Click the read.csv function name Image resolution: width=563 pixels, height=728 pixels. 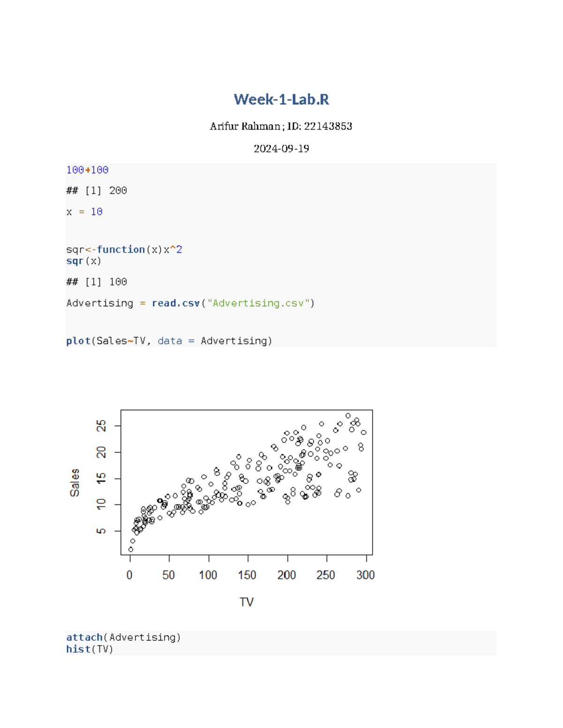(x=175, y=303)
